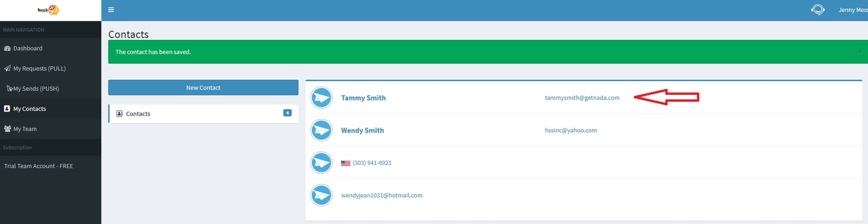Click the US flag icon by phone number

click(346, 163)
